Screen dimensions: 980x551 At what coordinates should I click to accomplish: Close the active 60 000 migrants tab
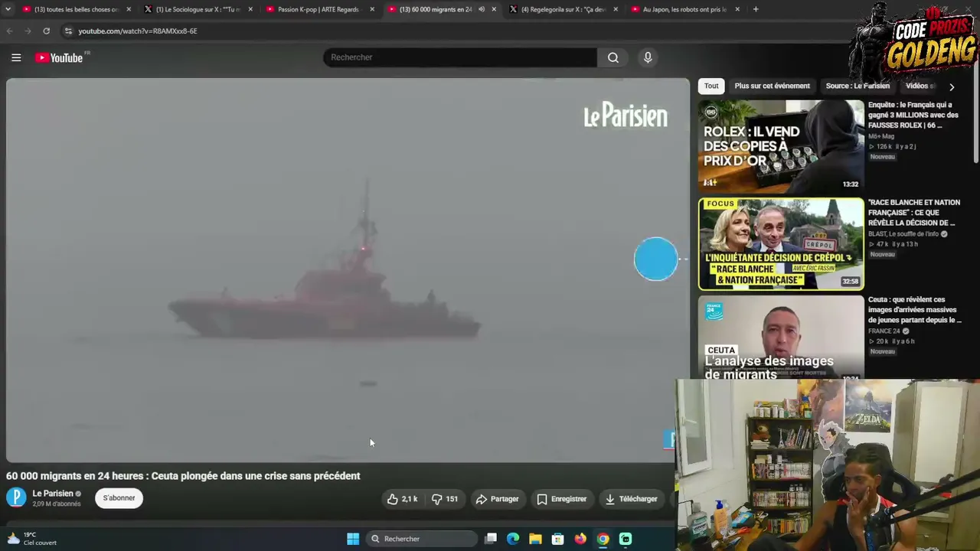pyautogui.click(x=494, y=9)
